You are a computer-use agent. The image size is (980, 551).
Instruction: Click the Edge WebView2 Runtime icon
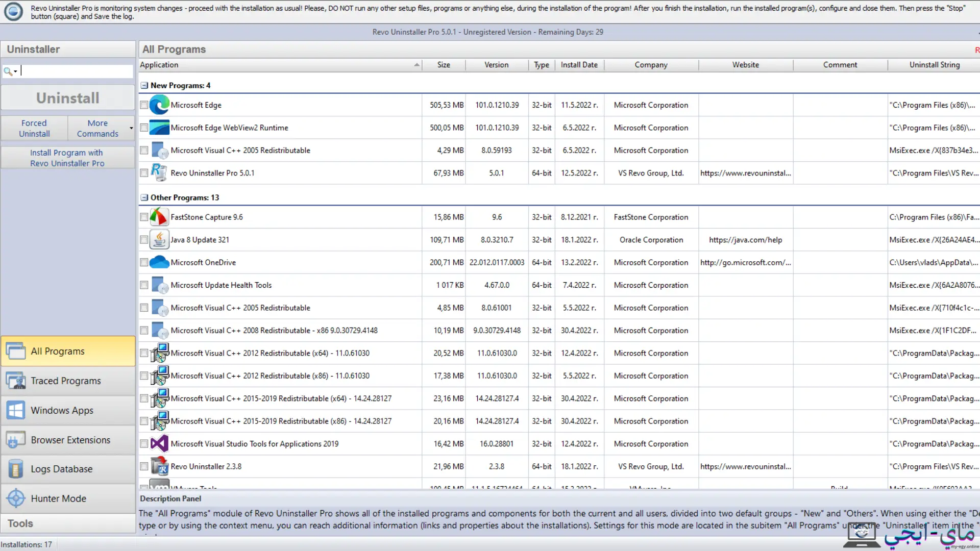159,128
